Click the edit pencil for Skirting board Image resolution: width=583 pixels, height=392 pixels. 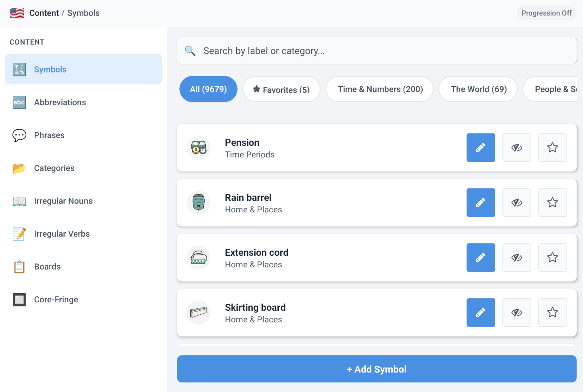(x=481, y=312)
